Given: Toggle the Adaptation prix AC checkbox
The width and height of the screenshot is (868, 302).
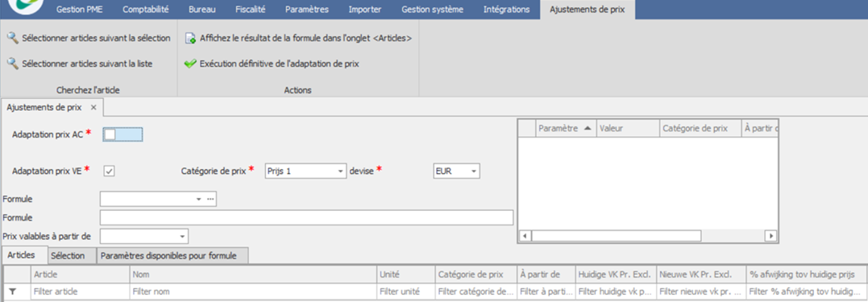Looking at the screenshot, I should (110, 134).
